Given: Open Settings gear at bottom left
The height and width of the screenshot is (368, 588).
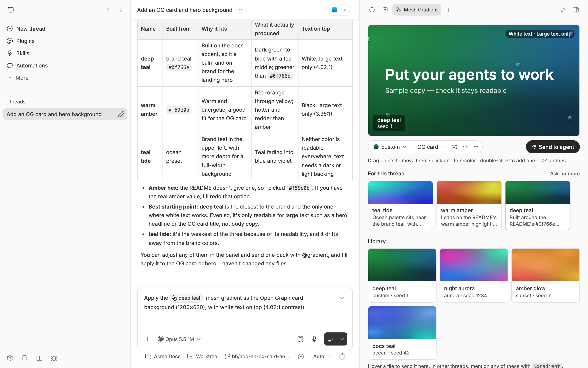Looking at the screenshot, I should pos(10,358).
